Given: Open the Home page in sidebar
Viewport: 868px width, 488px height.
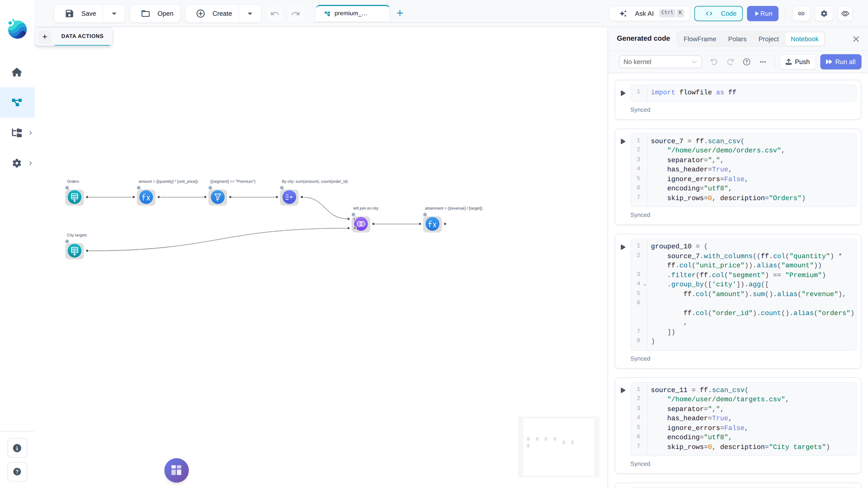Looking at the screenshot, I should point(17,72).
